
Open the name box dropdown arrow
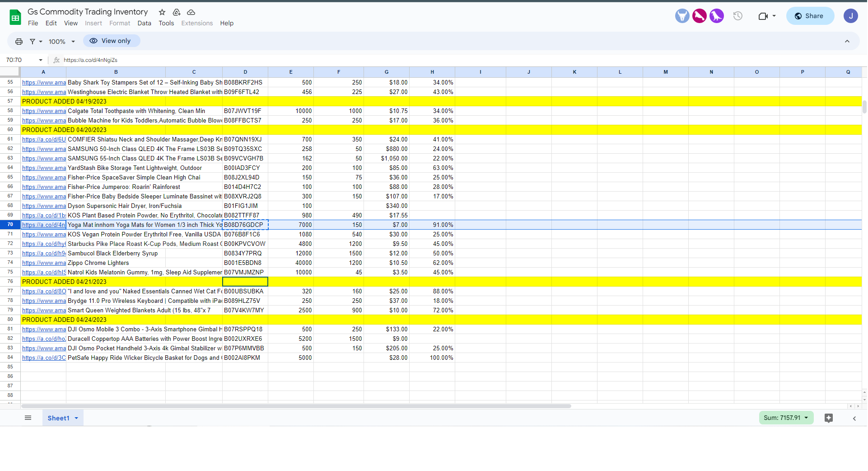[x=41, y=60]
